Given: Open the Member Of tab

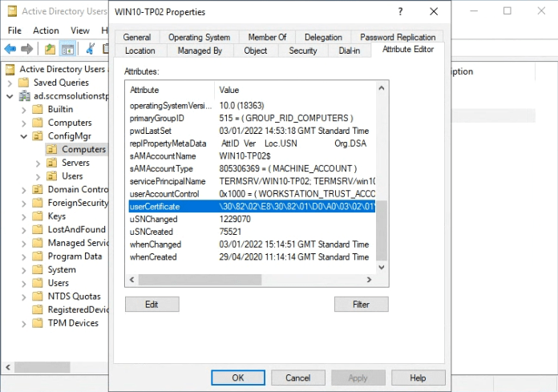Looking at the screenshot, I should pyautogui.click(x=267, y=37).
